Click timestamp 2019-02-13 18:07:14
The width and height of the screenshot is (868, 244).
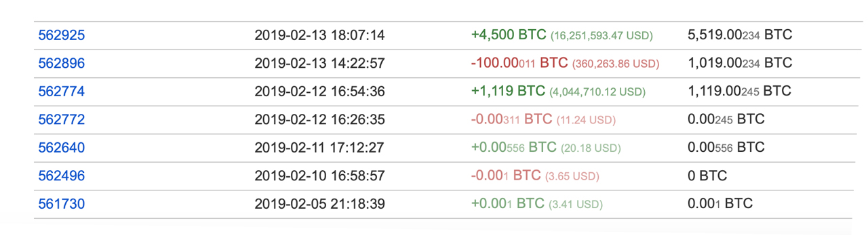click(x=319, y=35)
